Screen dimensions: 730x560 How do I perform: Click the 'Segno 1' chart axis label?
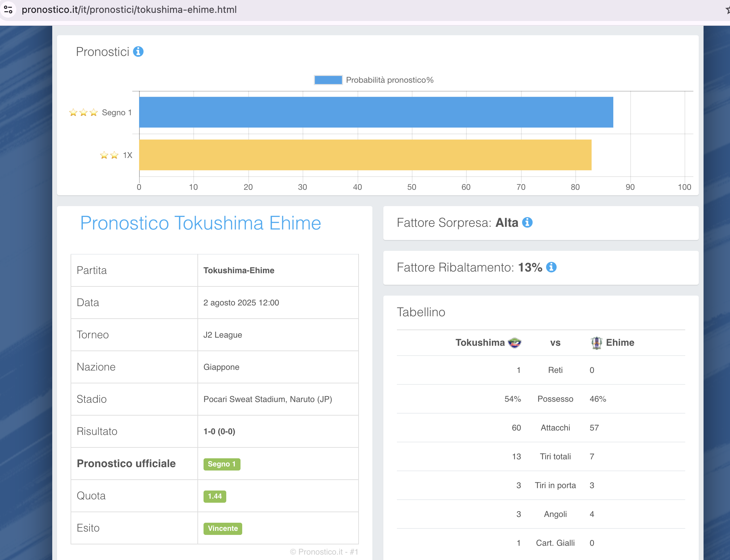[117, 113]
